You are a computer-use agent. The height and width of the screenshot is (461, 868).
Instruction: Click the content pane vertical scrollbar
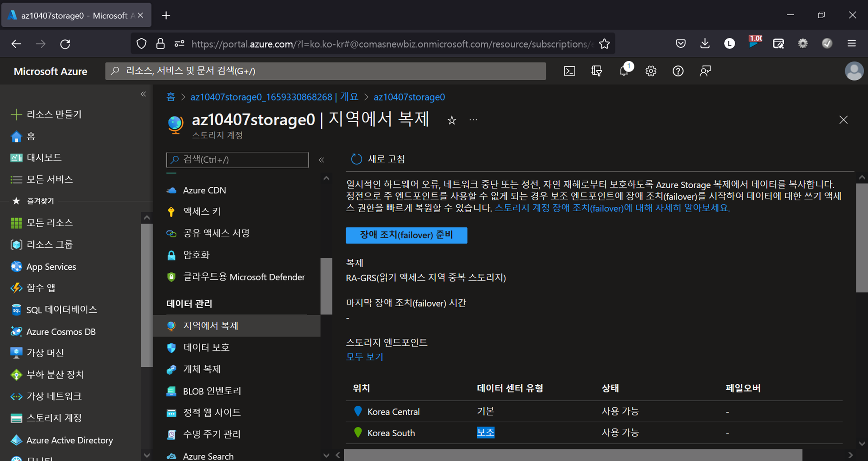(x=861, y=238)
